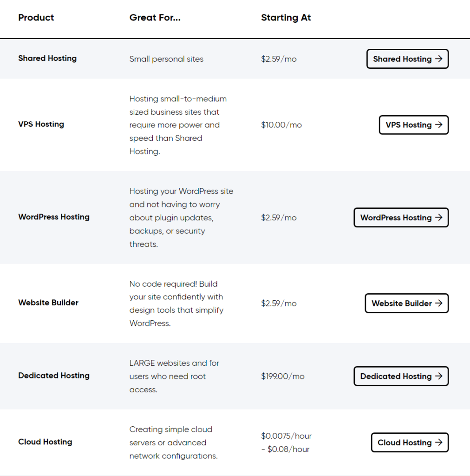Click arrow icon in WordPress Hosting button
This screenshot has width=470, height=476.
click(438, 218)
